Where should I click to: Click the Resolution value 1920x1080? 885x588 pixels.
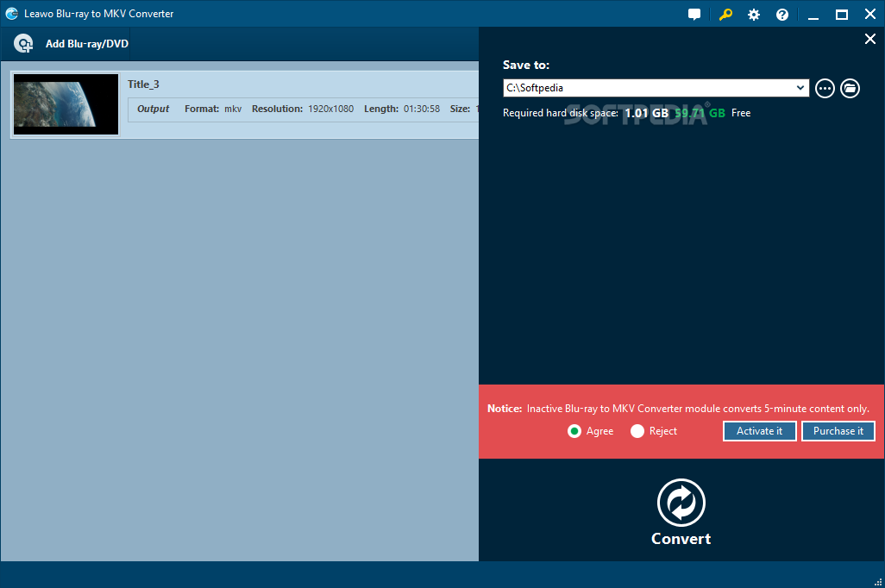330,109
